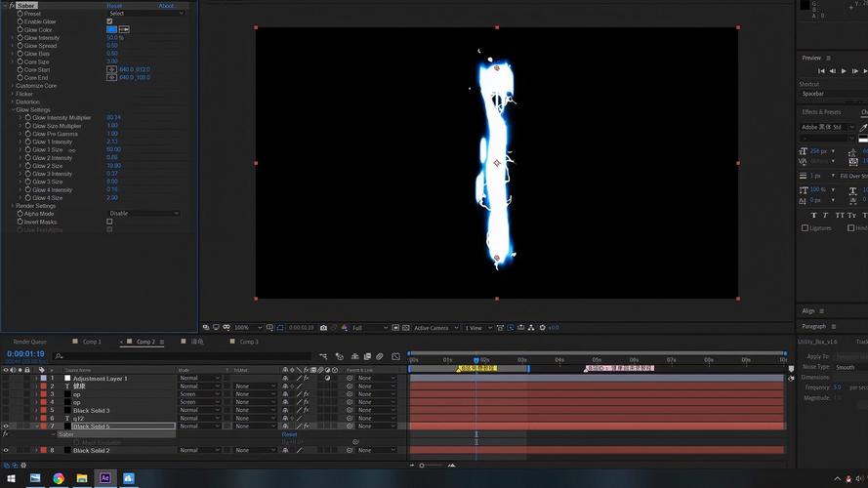The width and height of the screenshot is (868, 488).
Task: Click the Faux Italic T button
Action: [825, 216]
